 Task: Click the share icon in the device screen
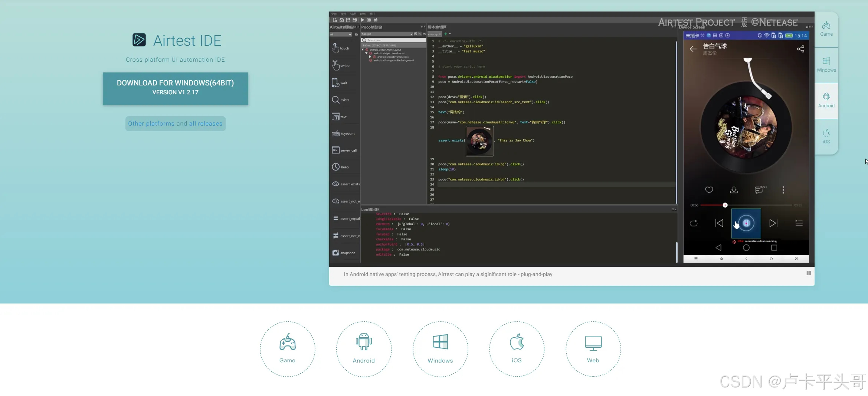[800, 49]
